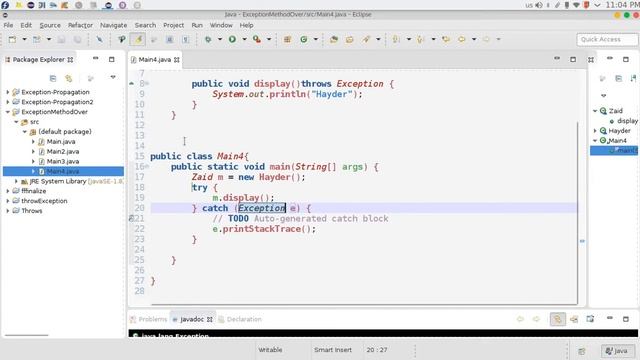Click the 11:04 PM clock
The width and height of the screenshot is (640, 360).
[x=622, y=5]
